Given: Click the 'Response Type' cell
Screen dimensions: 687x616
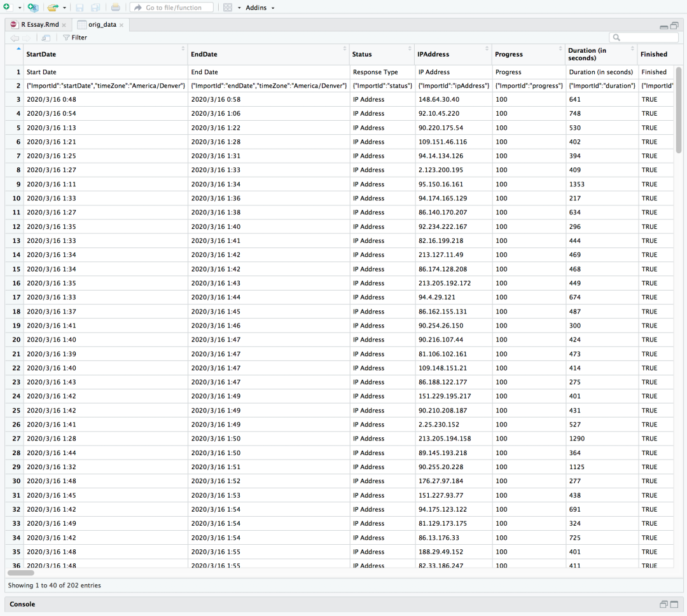Looking at the screenshot, I should (x=382, y=72).
